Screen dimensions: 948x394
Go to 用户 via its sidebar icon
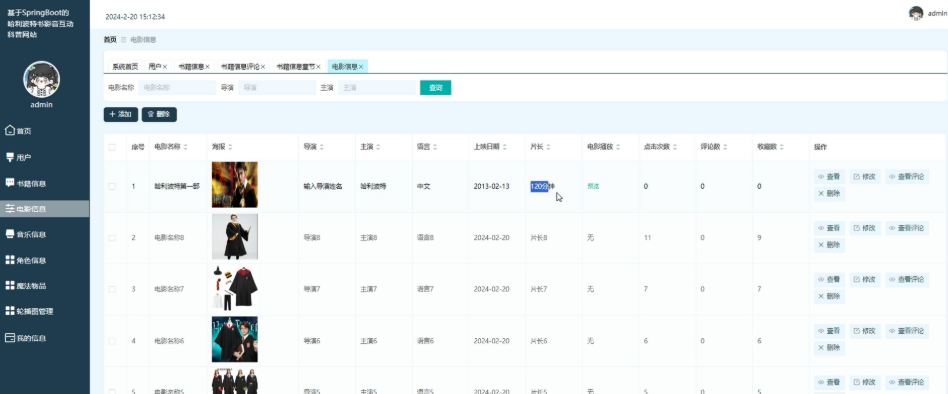pyautogui.click(x=10, y=157)
